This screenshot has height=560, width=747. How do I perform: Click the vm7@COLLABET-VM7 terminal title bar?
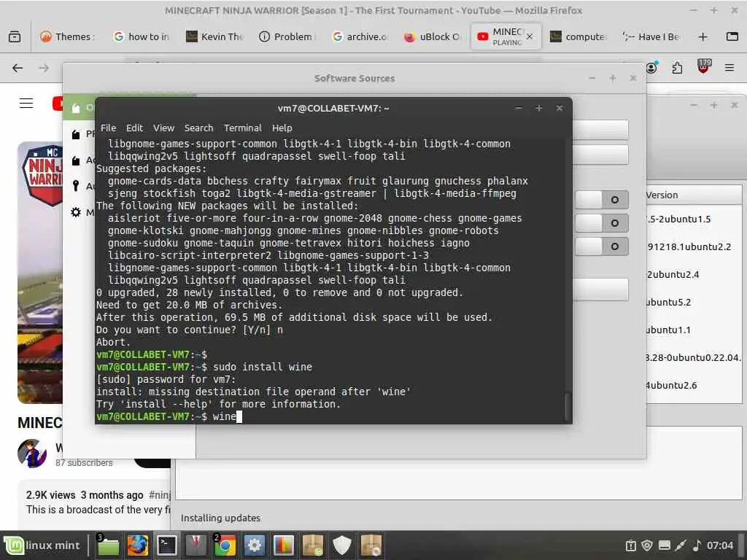point(333,108)
